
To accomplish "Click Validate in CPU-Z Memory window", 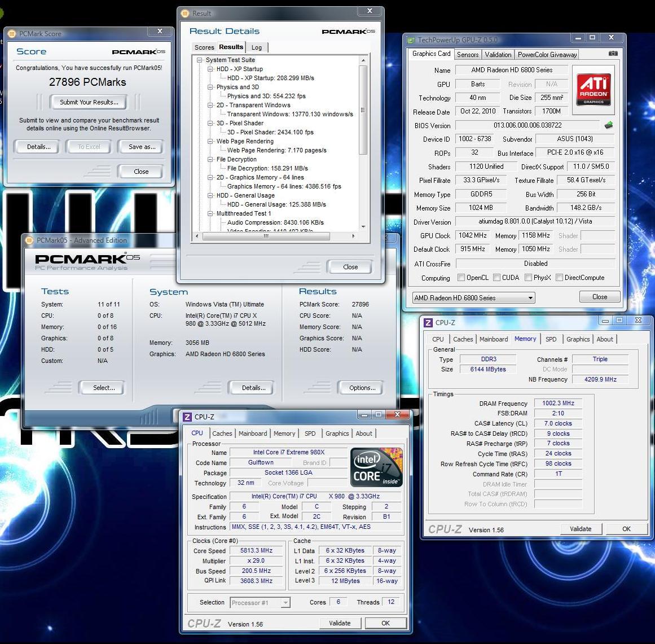I will click(x=580, y=529).
